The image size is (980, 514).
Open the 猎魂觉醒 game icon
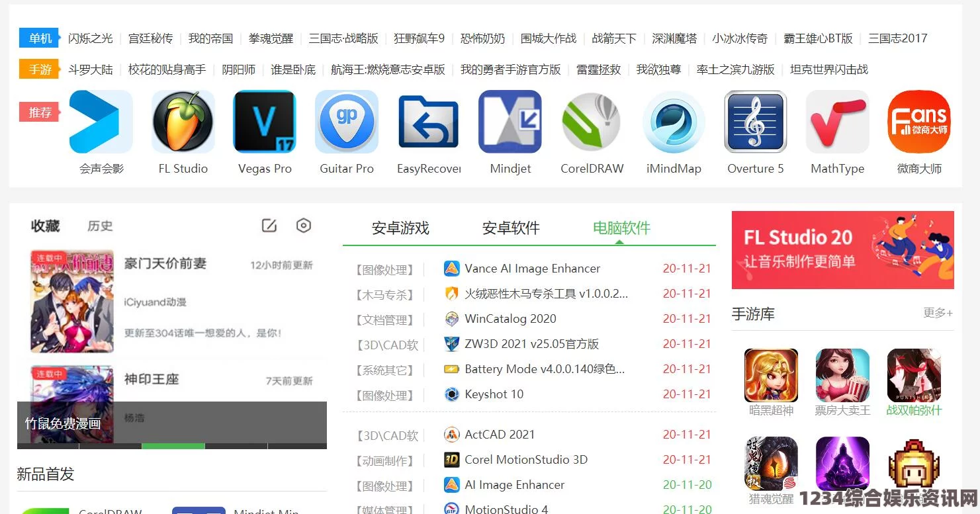tap(771, 463)
